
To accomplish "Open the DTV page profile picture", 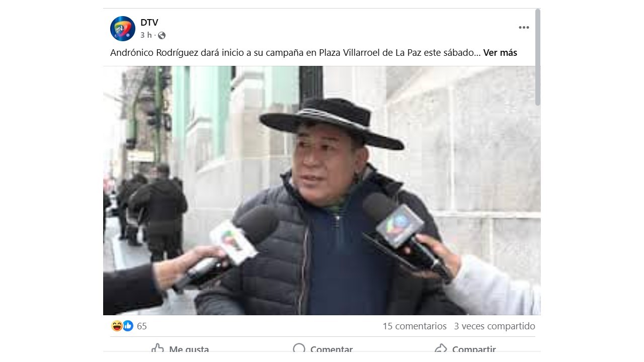I will [123, 29].
